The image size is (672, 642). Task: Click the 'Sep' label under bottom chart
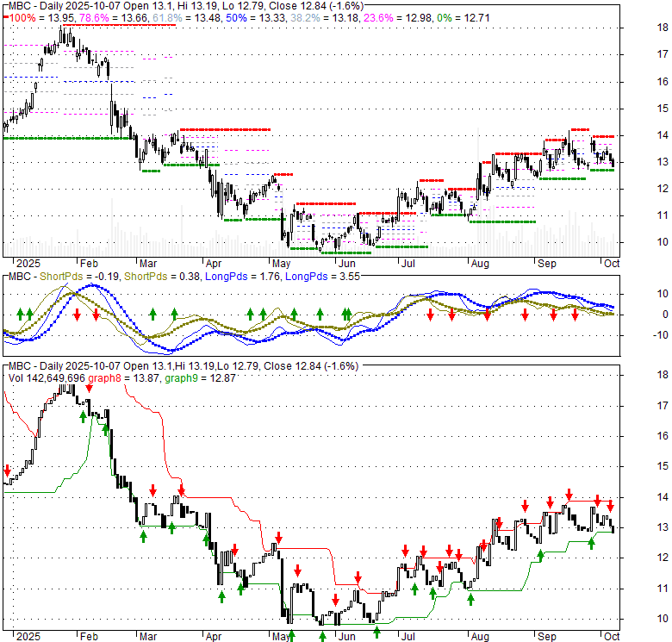coord(547,637)
